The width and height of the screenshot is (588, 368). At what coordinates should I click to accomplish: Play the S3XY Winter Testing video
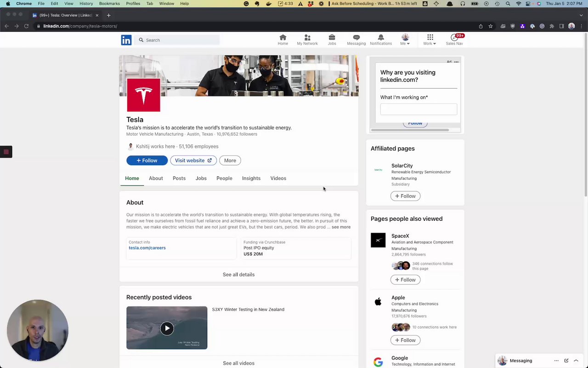(167, 328)
